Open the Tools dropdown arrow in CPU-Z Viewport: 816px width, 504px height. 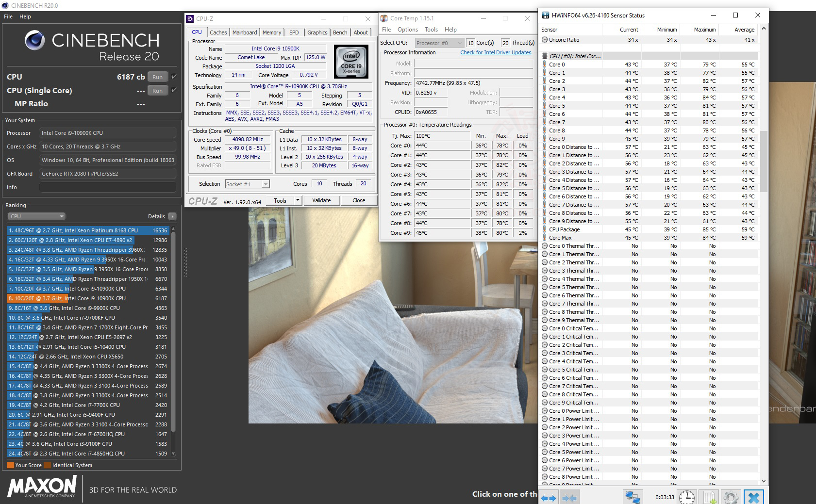(298, 200)
